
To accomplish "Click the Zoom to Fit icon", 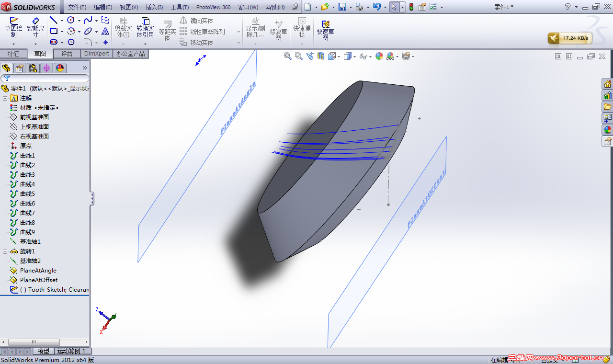I will pos(288,56).
